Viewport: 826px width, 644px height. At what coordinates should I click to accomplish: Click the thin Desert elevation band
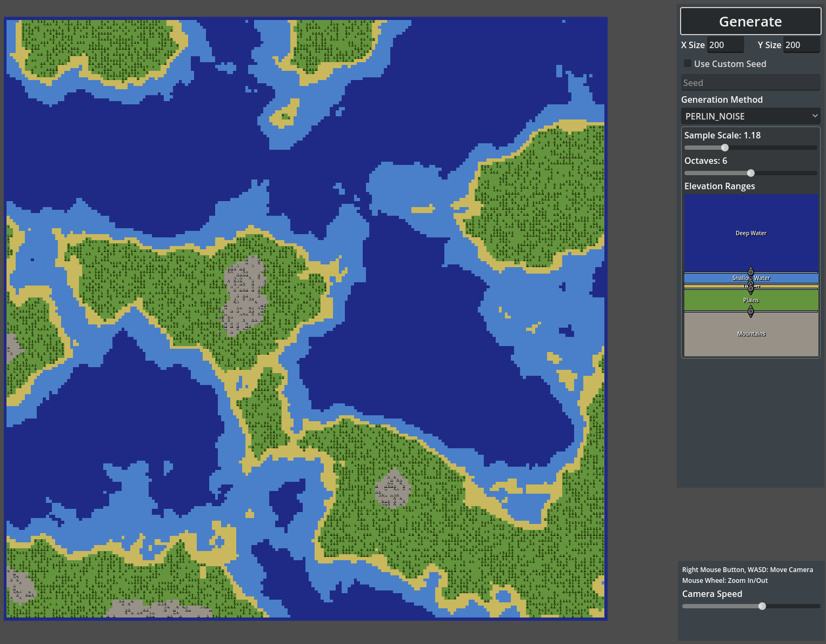[x=714, y=286]
